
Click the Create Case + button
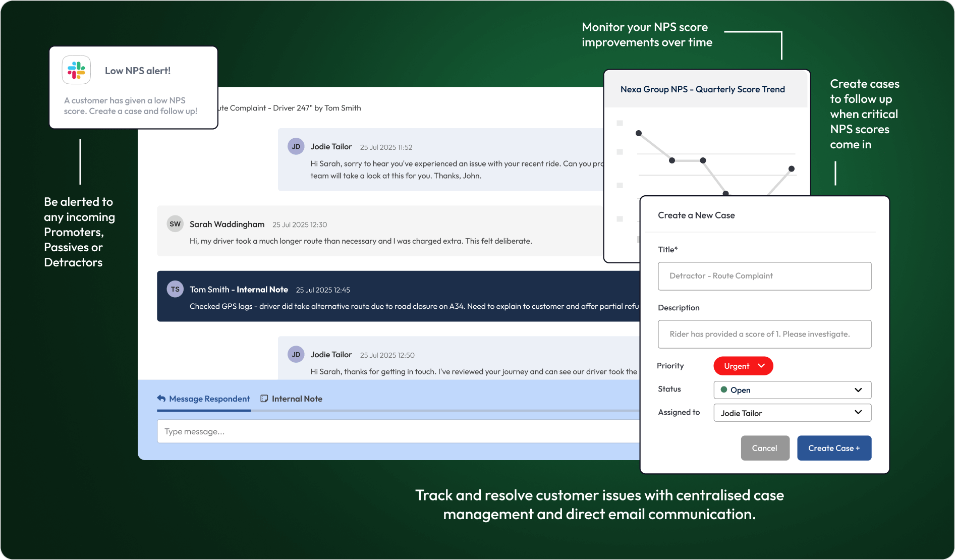tap(834, 448)
